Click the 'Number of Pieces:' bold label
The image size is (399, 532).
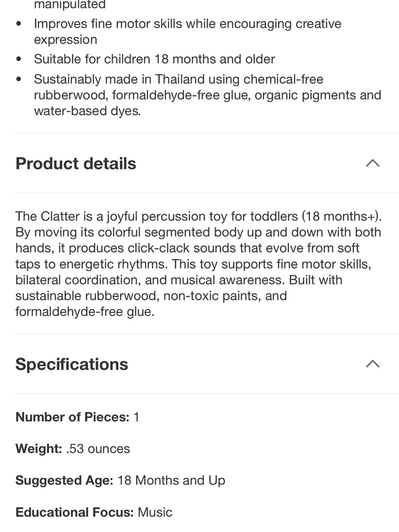73,417
